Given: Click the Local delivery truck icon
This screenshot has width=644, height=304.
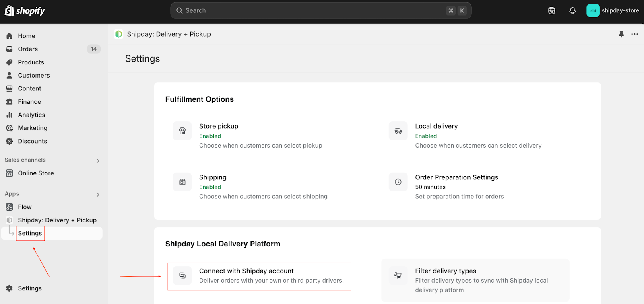Looking at the screenshot, I should pyautogui.click(x=398, y=131).
